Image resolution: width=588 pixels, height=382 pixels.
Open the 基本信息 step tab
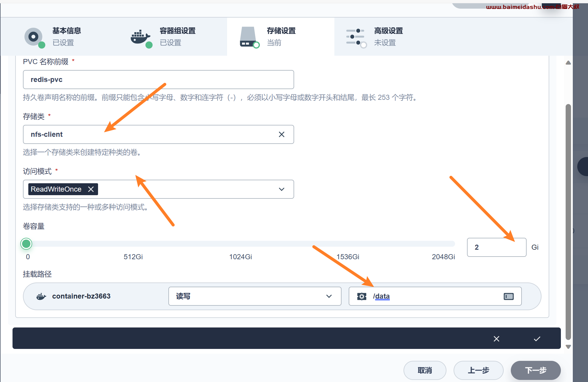tap(66, 36)
